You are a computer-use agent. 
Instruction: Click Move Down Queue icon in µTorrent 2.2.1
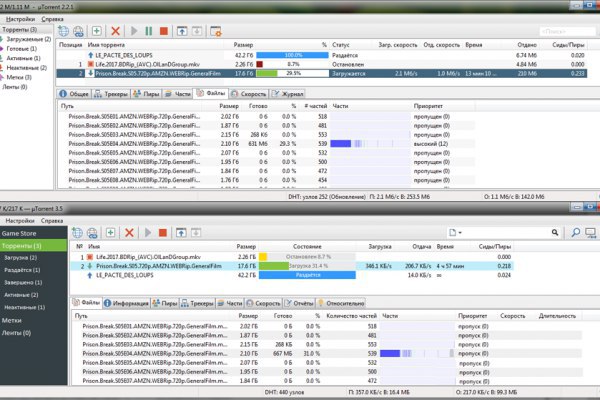pyautogui.click(x=197, y=31)
